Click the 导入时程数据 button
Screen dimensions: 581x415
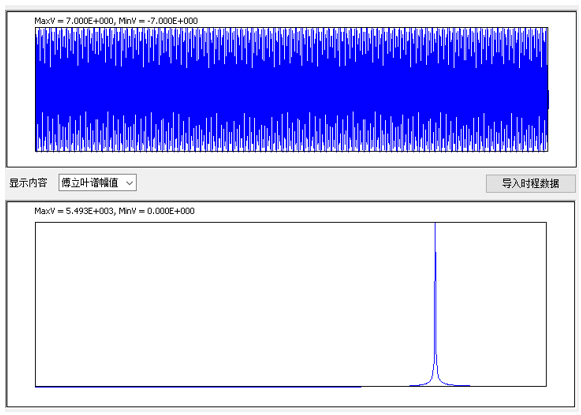click(x=531, y=183)
